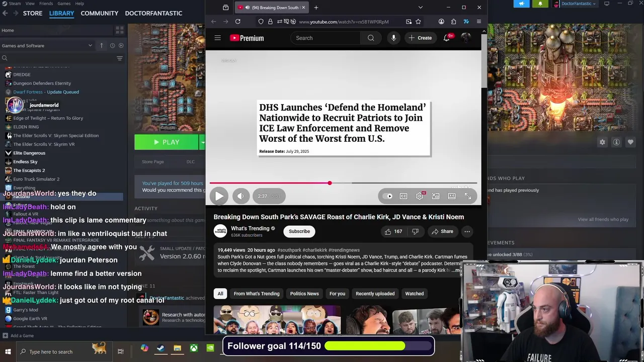The height and width of the screenshot is (362, 644).
Task: Open YouTube notifications bell
Action: 446,38
